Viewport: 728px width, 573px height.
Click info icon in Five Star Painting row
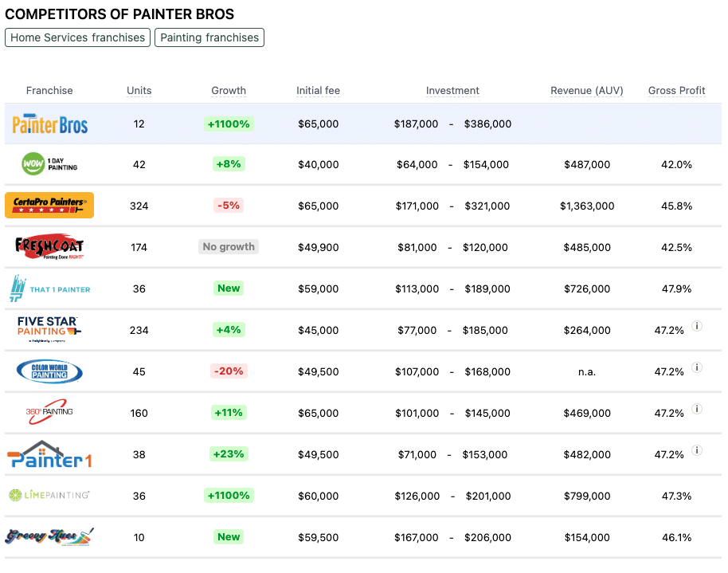coord(696,326)
